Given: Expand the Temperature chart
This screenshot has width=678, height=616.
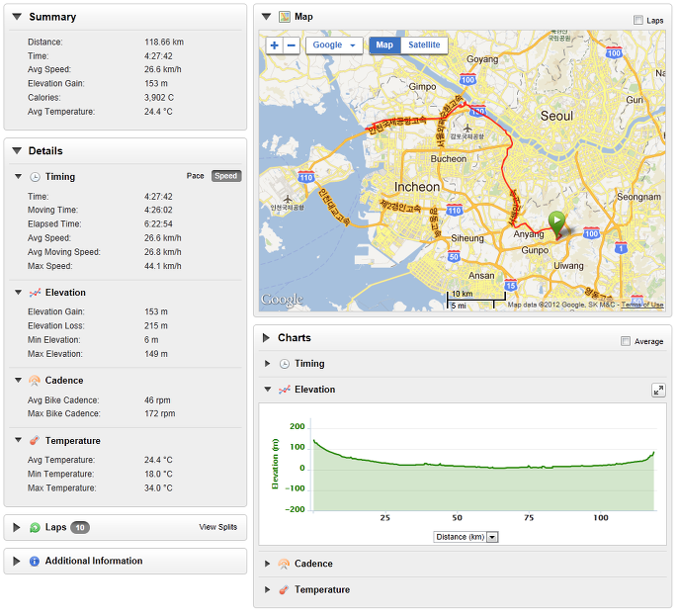Looking at the screenshot, I should click(267, 590).
